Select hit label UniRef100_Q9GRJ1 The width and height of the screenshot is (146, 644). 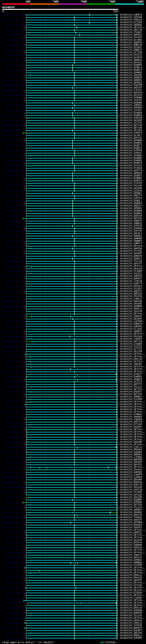(131, 309)
